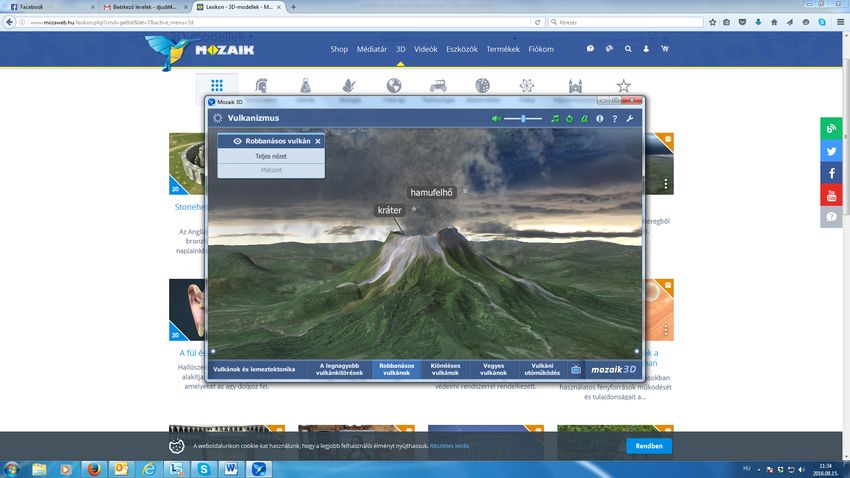Open Firefox downloads arrow icon
The image size is (850, 478).
758,22
